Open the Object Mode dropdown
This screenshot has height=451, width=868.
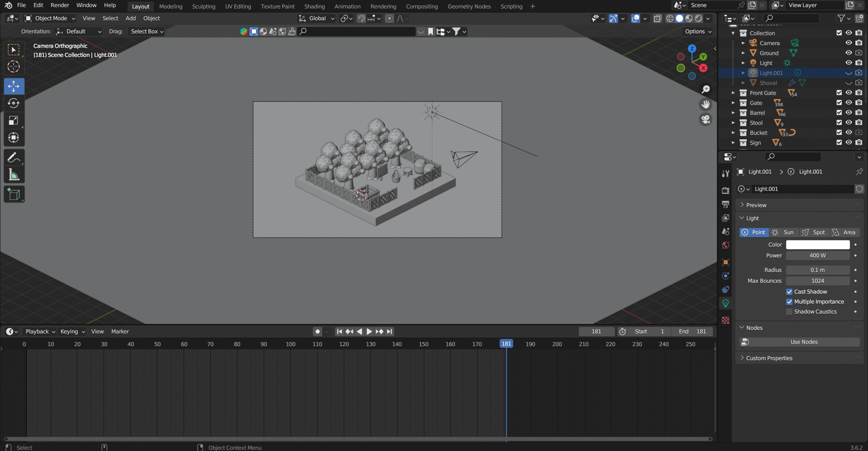50,18
